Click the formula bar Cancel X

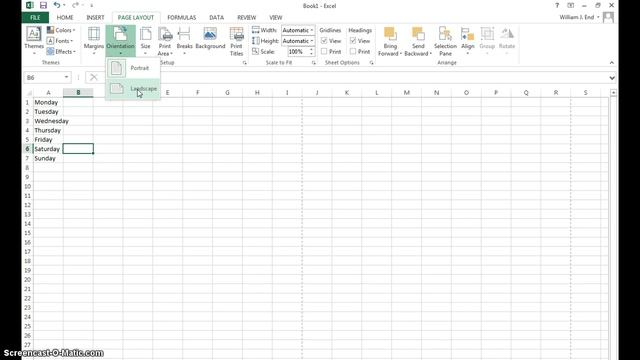94,77
